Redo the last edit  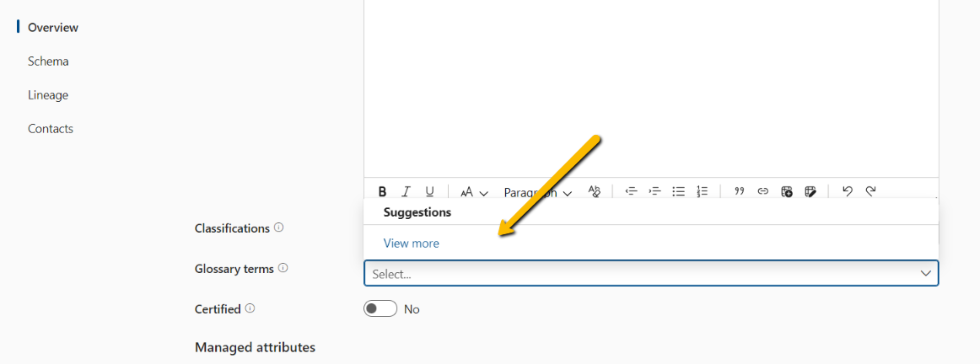[x=870, y=191]
